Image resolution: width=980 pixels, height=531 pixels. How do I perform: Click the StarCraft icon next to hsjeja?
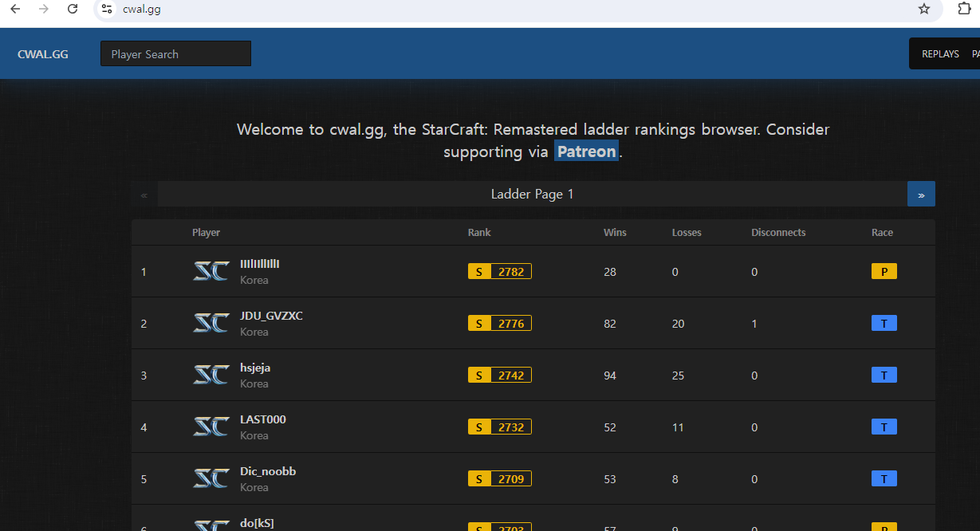[211, 375]
